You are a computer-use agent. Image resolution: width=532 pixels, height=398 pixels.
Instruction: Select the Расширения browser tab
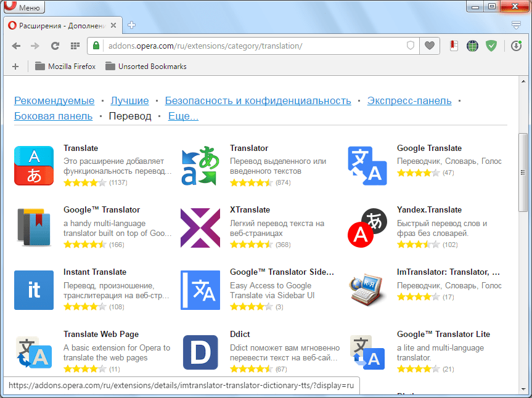(x=62, y=25)
